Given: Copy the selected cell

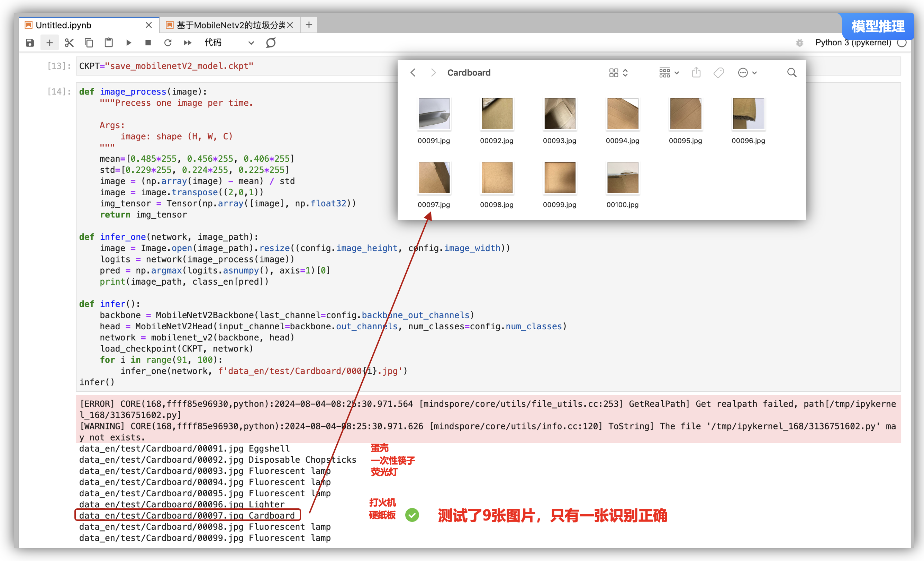Looking at the screenshot, I should point(89,43).
